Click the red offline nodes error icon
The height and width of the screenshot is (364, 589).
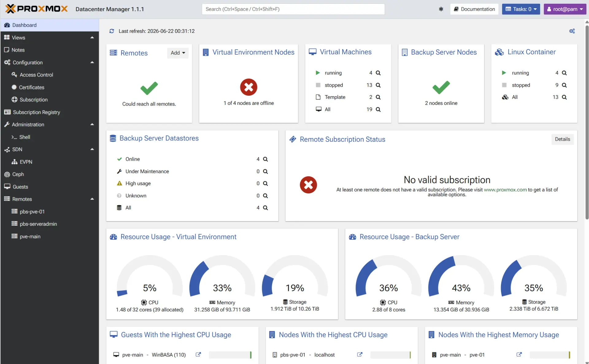pos(248,87)
